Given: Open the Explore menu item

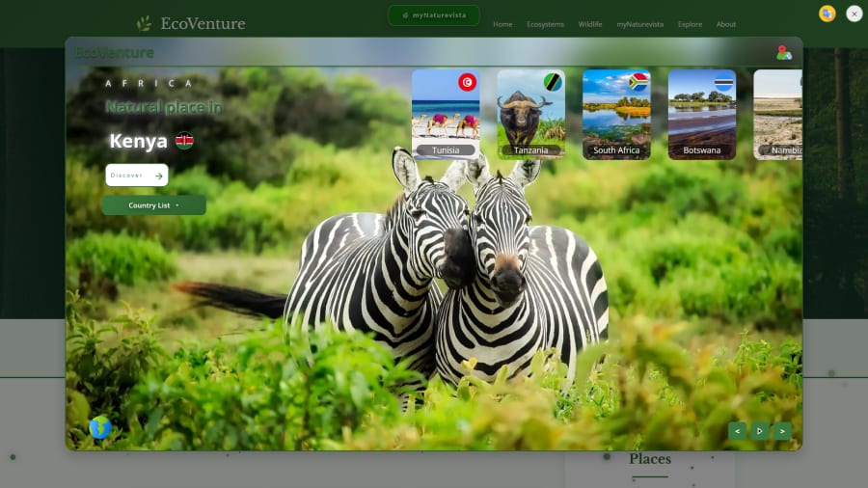Looking at the screenshot, I should pyautogui.click(x=690, y=24).
